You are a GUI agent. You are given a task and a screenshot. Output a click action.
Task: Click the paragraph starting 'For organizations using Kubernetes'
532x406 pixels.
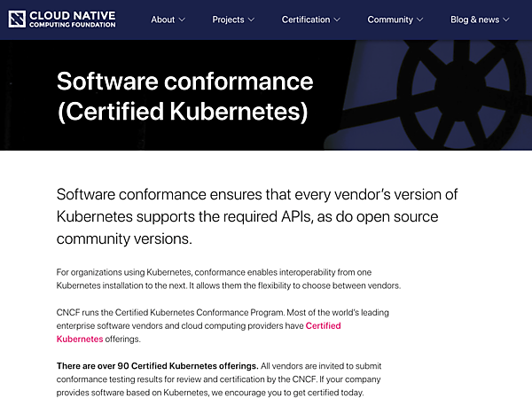pyautogui.click(x=229, y=278)
